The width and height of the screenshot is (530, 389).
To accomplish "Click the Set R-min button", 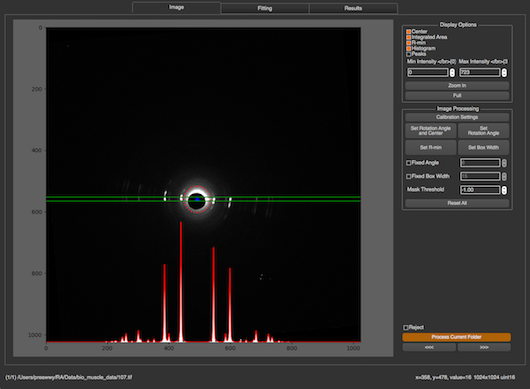I will pyautogui.click(x=431, y=147).
